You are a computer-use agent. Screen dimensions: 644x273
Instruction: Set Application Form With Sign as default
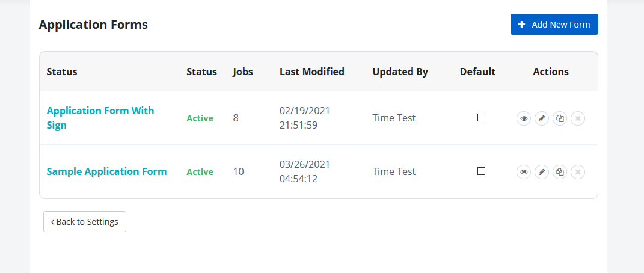tap(481, 118)
